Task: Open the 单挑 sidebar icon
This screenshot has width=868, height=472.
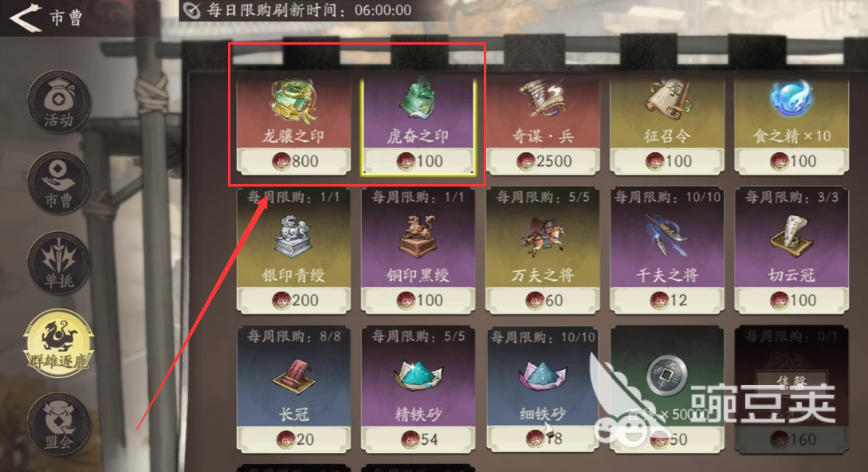Action: coord(58,263)
